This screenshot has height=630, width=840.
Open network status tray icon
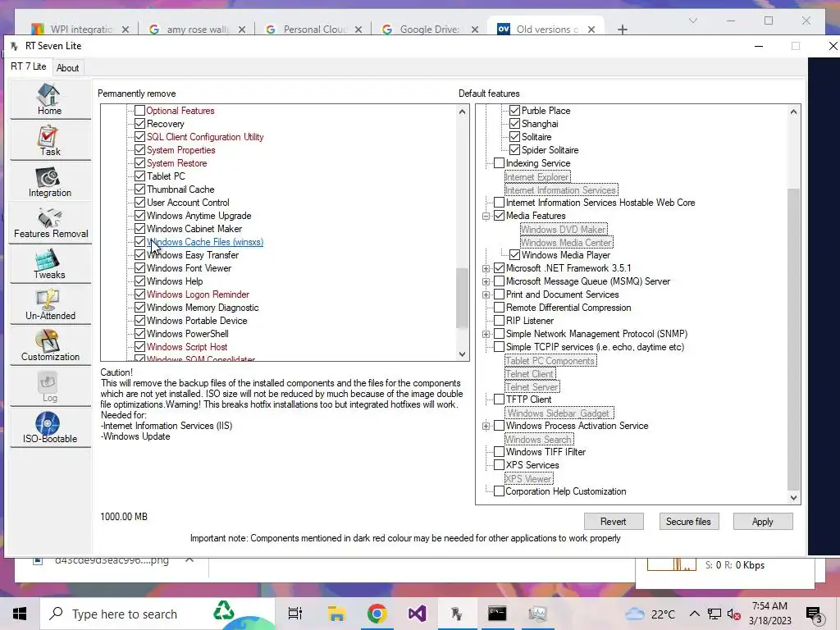[x=714, y=614]
